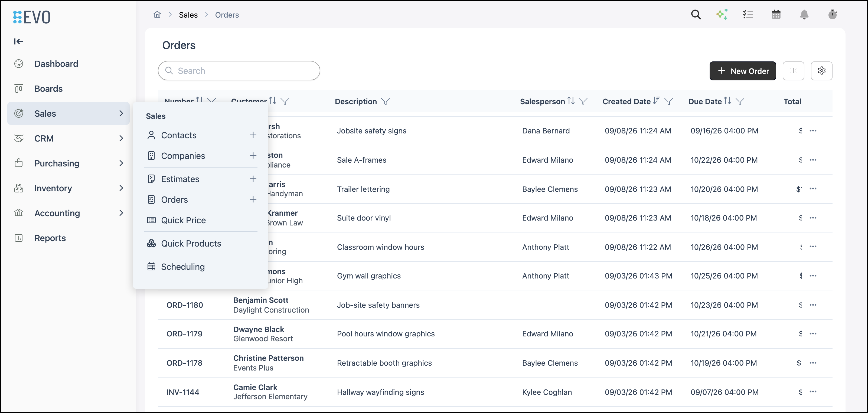Add a new contact with plus icon
This screenshot has height=413, width=868.
click(253, 135)
